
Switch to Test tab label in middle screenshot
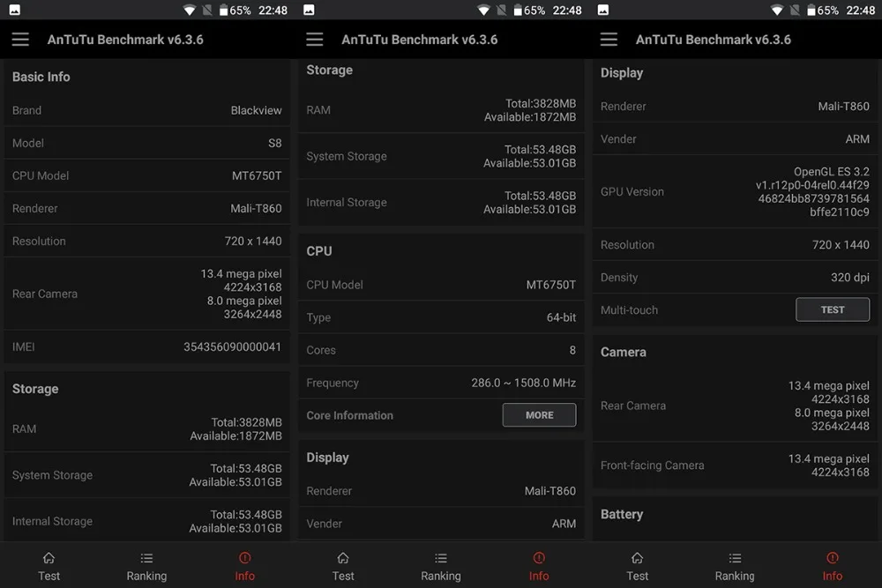pos(343,576)
